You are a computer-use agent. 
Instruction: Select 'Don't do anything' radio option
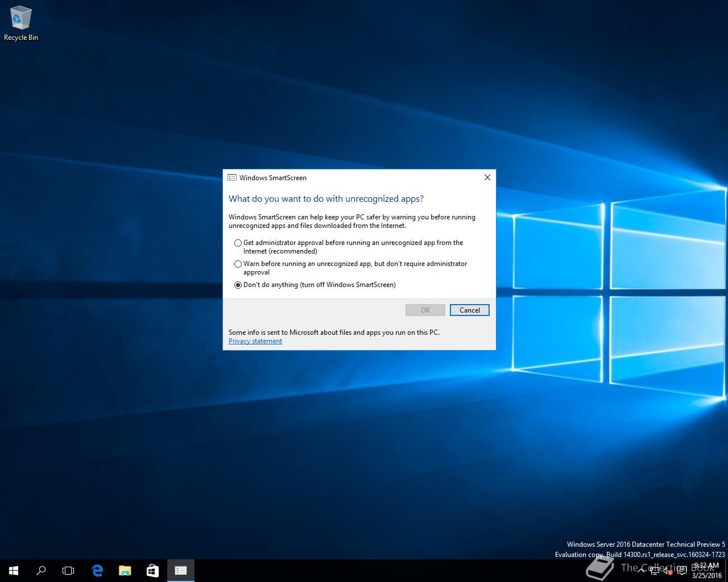click(x=238, y=285)
